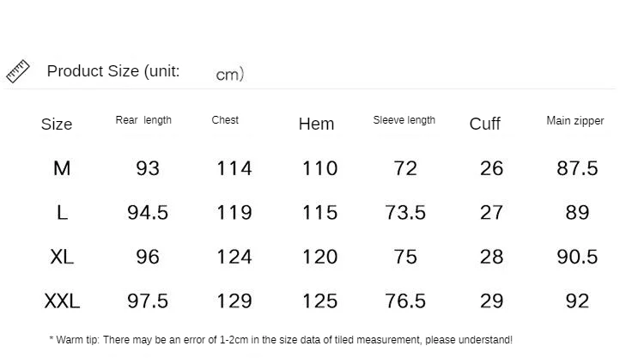The image size is (644, 358).
Task: Click the ruler icon beside Product Size
Action: tap(18, 71)
